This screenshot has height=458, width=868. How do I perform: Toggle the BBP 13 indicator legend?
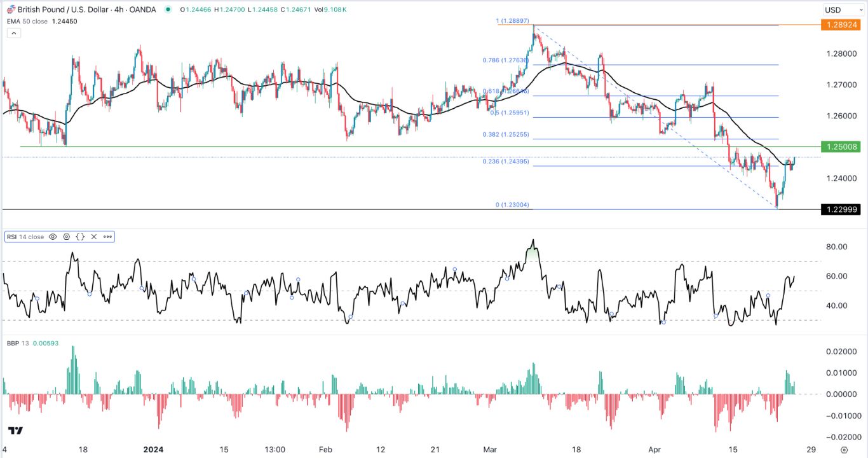pyautogui.click(x=19, y=342)
